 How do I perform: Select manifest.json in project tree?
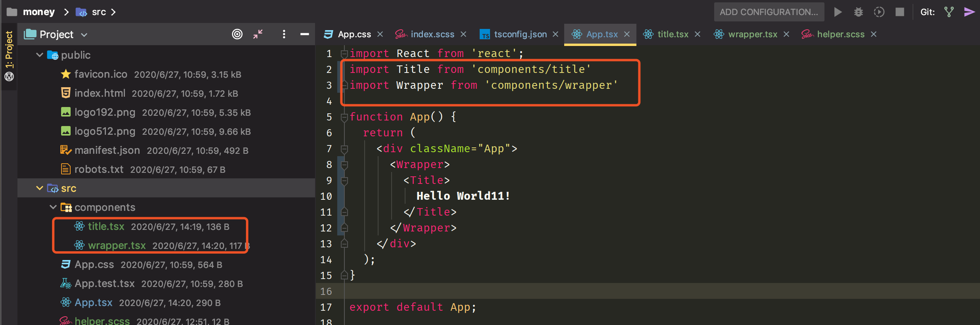click(107, 150)
